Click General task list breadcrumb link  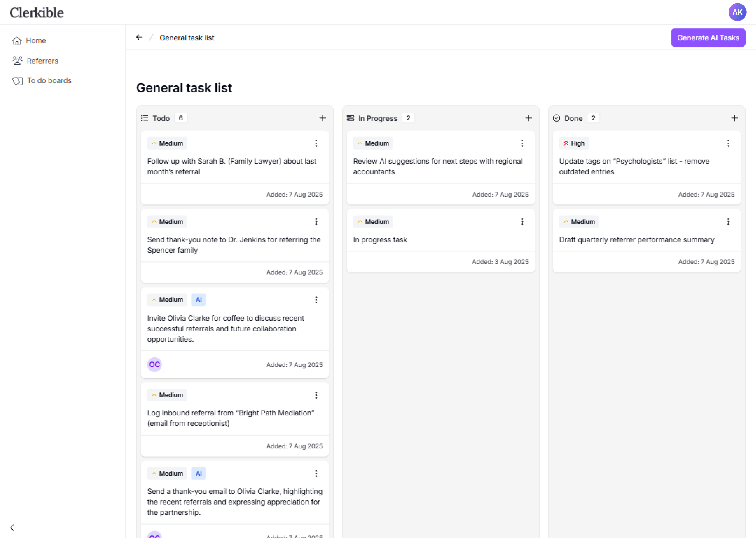click(187, 38)
